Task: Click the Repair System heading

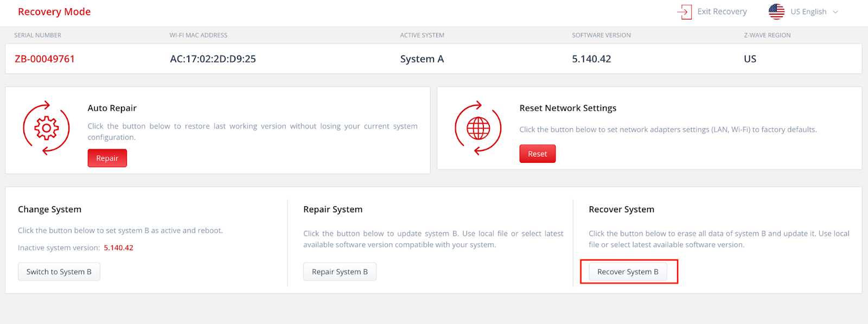Action: tap(333, 209)
